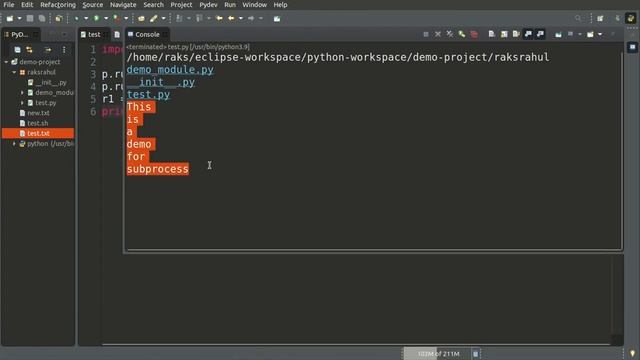
Task: Open View Menu dots in PyDev explorer
Action: click(x=64, y=50)
